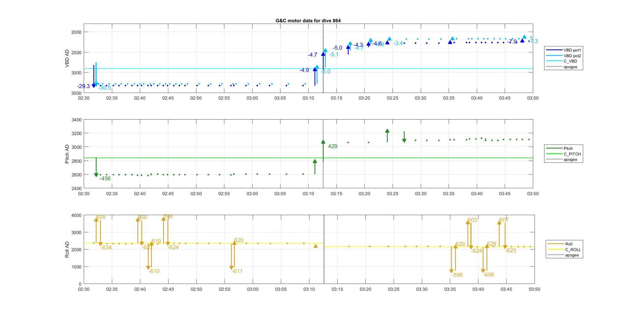Click the "429" pitch data label

coord(333,146)
